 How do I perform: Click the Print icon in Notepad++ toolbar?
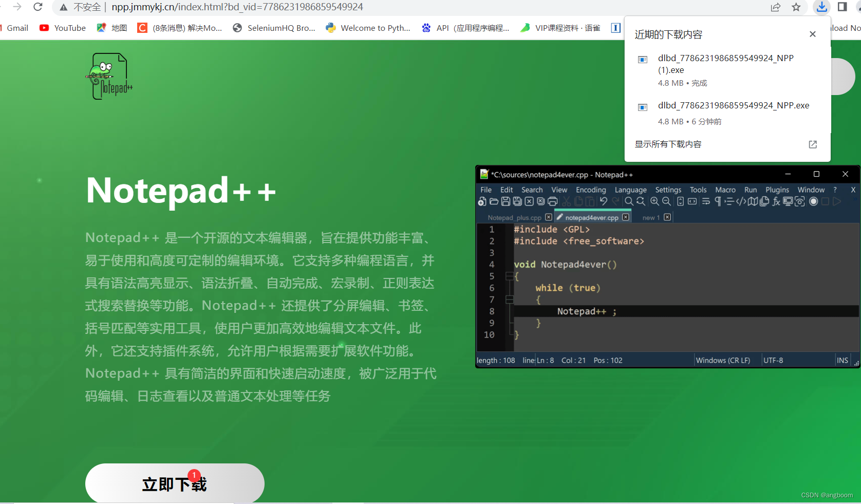click(x=553, y=201)
